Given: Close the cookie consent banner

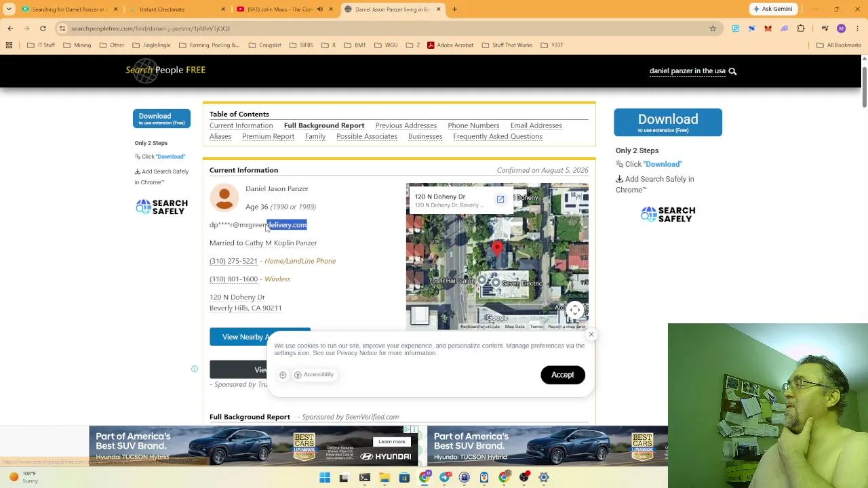Looking at the screenshot, I should [591, 334].
